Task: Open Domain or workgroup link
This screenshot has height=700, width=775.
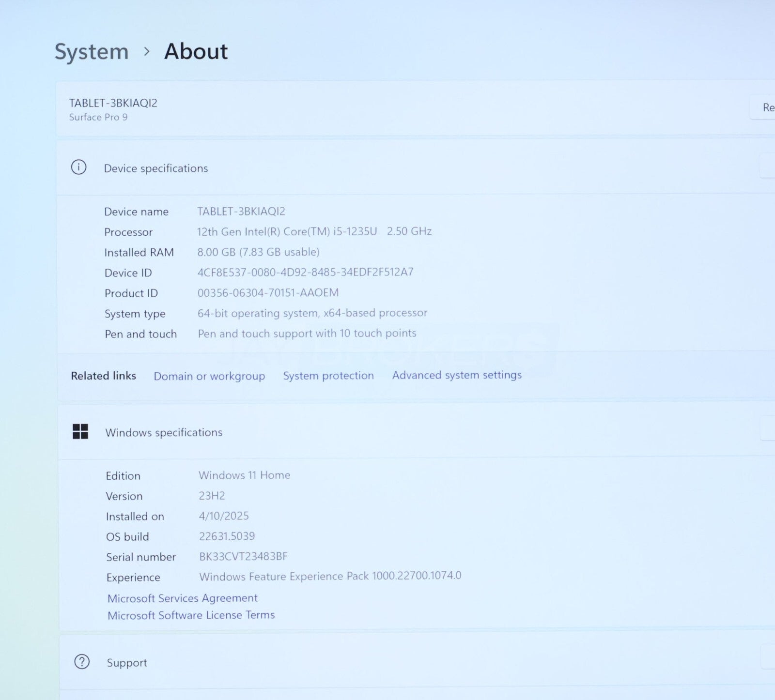Action: pos(209,376)
